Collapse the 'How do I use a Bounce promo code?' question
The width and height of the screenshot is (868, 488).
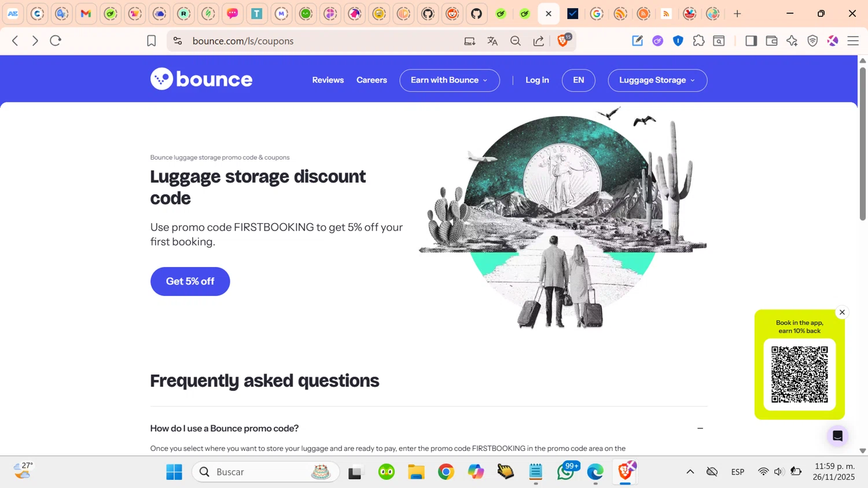(429, 428)
